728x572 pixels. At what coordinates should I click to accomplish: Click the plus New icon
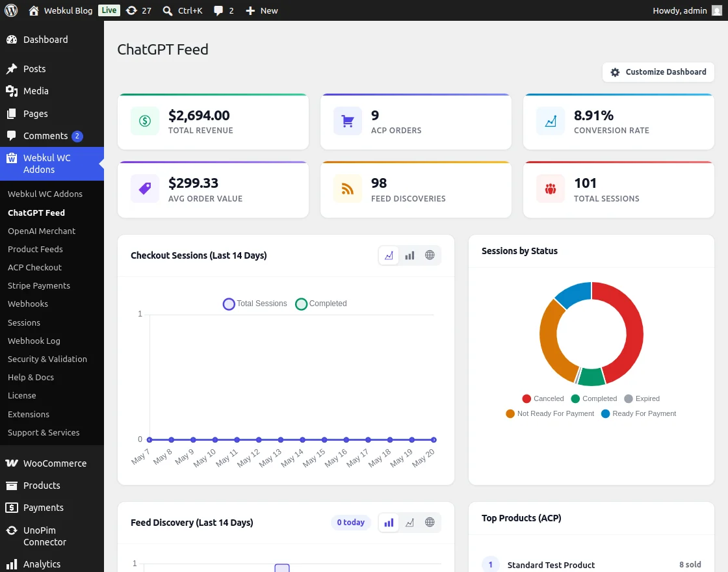tap(250, 10)
